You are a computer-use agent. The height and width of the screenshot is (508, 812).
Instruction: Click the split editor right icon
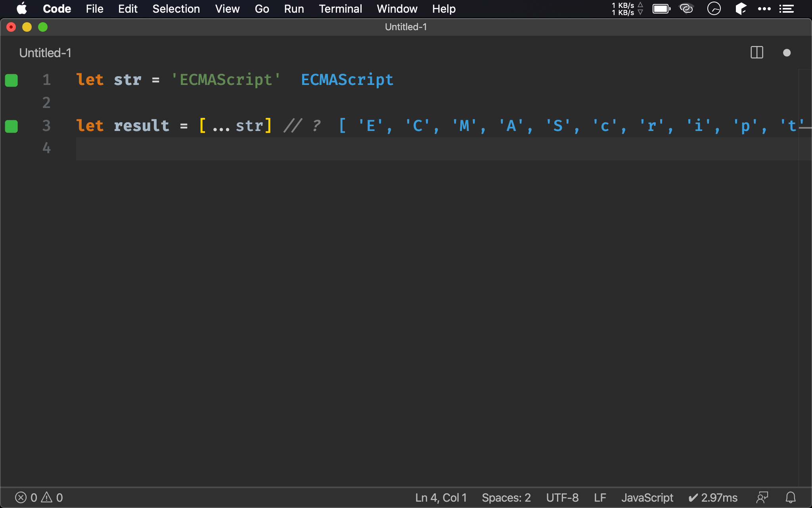click(x=756, y=52)
